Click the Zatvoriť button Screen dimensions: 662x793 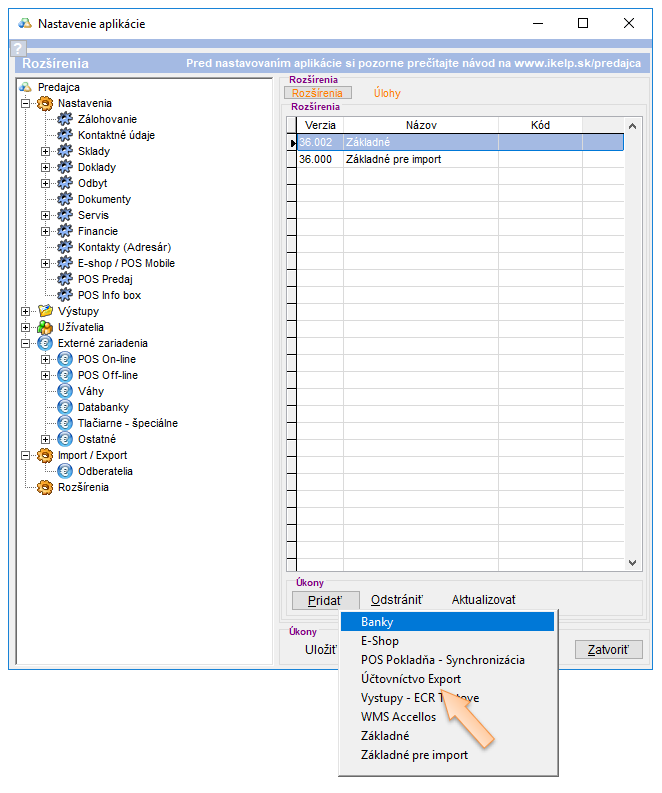pyautogui.click(x=607, y=650)
